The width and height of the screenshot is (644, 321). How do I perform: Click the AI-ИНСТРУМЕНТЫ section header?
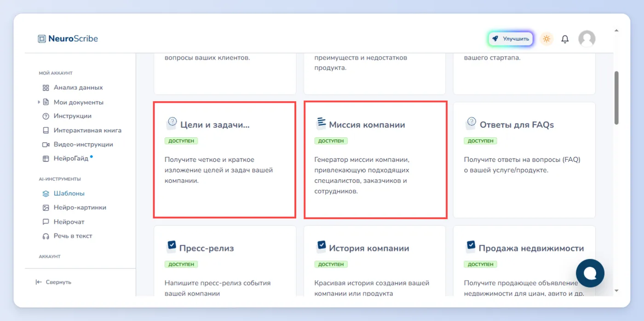coord(60,179)
